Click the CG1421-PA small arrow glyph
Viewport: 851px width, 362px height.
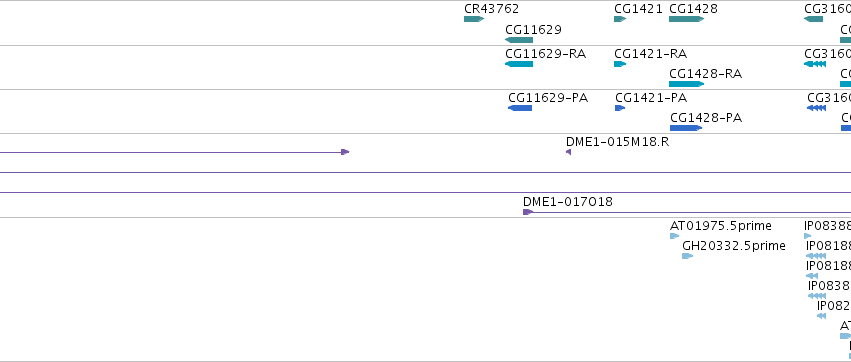click(x=620, y=108)
